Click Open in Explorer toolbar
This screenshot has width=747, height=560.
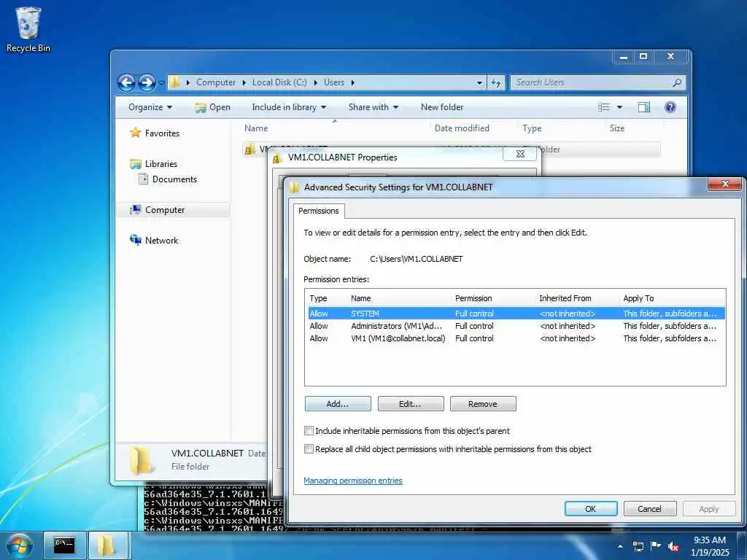212,107
